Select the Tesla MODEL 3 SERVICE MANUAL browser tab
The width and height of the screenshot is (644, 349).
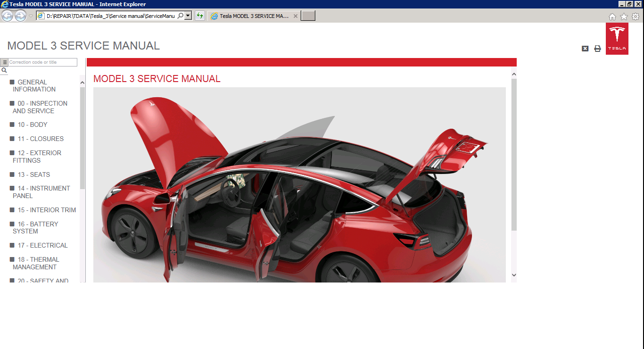click(253, 16)
